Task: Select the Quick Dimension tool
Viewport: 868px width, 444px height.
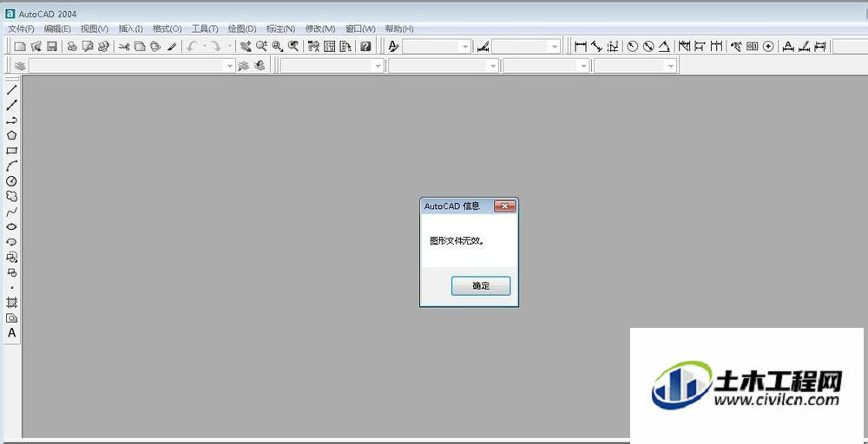Action: point(684,47)
